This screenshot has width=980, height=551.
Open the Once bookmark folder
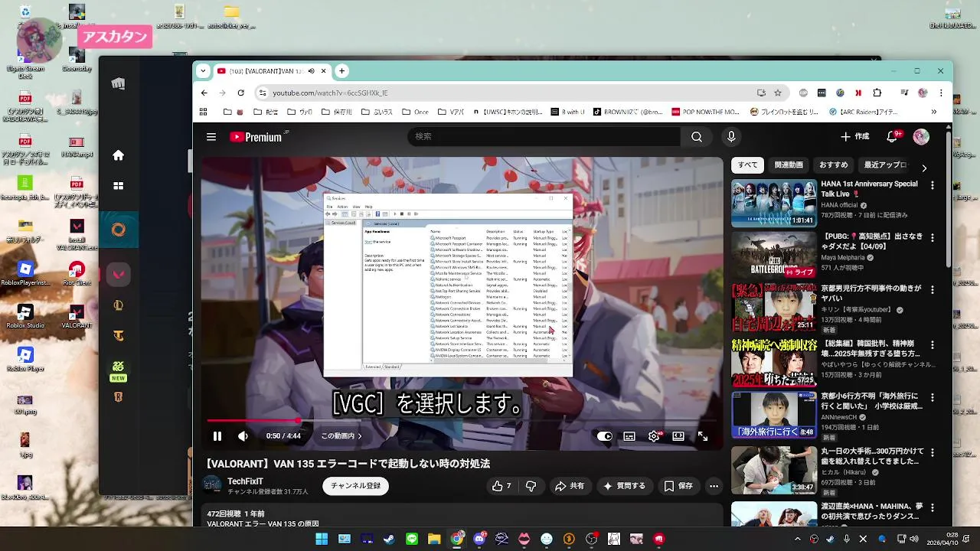pyautogui.click(x=415, y=112)
